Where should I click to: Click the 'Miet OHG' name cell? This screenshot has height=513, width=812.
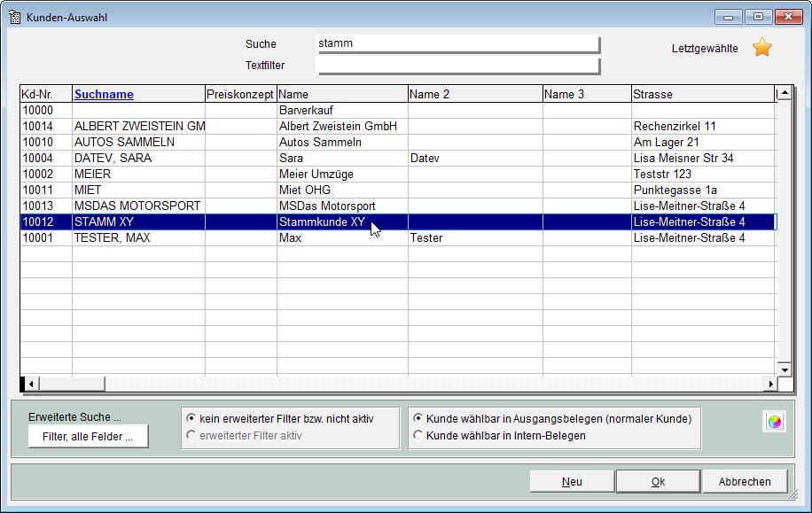[342, 190]
